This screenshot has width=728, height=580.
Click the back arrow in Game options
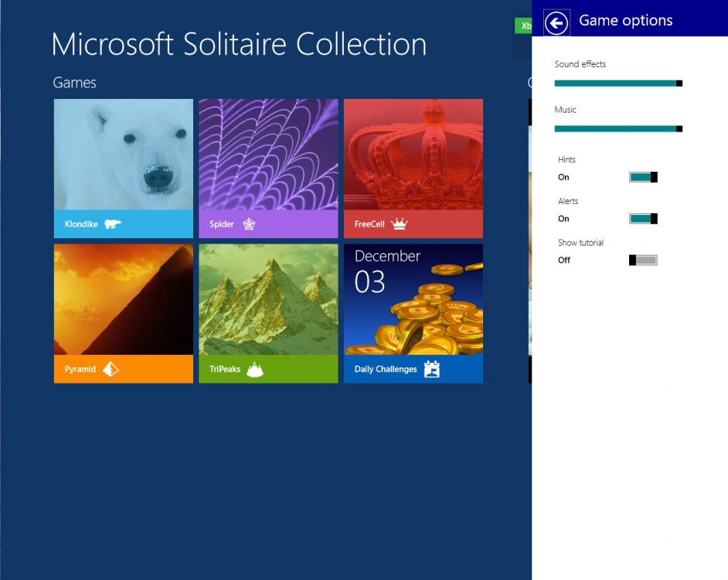click(x=556, y=22)
